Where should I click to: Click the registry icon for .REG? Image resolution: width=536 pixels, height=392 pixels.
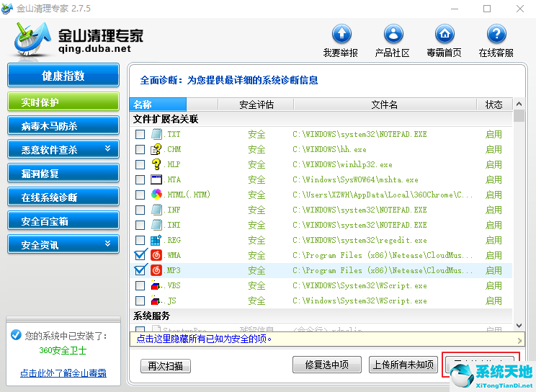coord(156,240)
